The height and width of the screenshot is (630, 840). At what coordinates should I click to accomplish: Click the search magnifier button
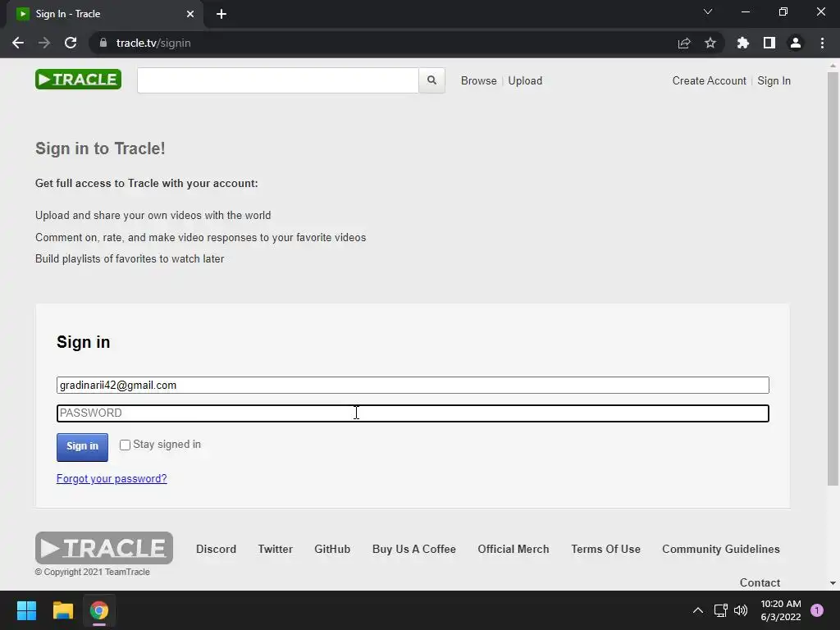(431, 80)
